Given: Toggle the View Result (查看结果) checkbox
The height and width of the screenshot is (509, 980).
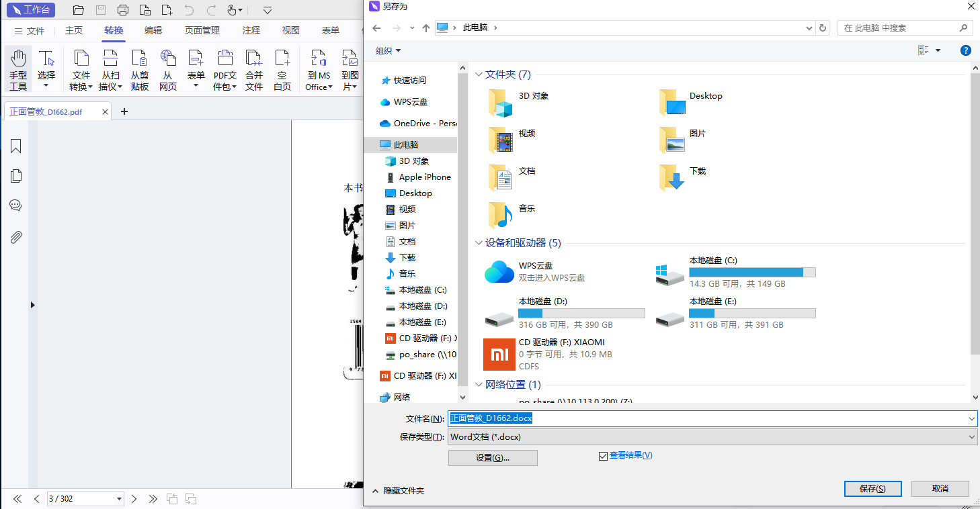Looking at the screenshot, I should tap(603, 456).
